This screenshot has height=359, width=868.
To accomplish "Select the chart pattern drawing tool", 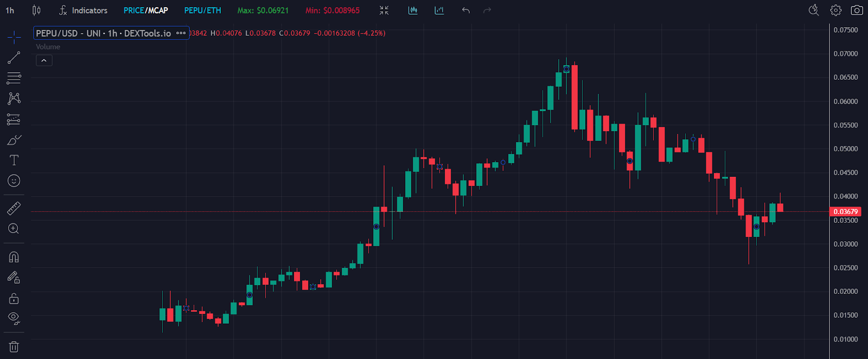I will point(14,98).
